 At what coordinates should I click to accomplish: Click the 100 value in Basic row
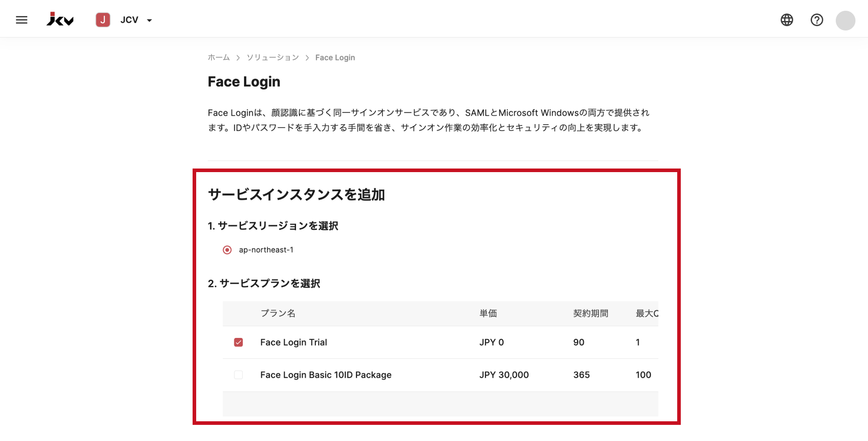click(x=643, y=375)
